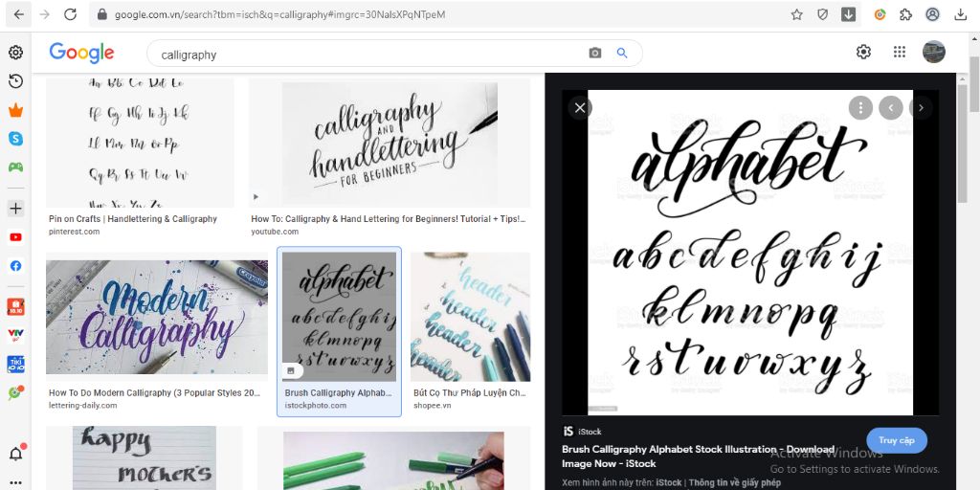The image size is (980, 490).
Task: Open the large alphabet preview image
Action: (x=750, y=253)
